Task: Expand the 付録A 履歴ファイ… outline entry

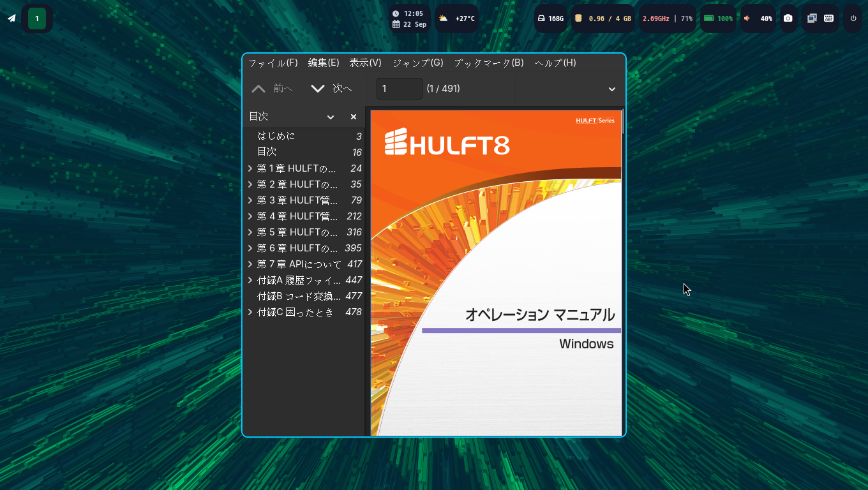Action: click(x=250, y=280)
